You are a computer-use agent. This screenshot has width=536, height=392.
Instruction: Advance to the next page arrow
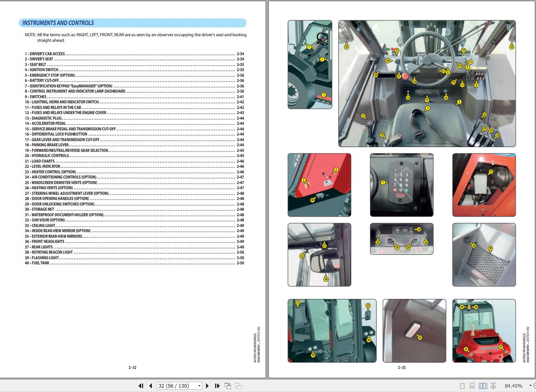point(208,386)
